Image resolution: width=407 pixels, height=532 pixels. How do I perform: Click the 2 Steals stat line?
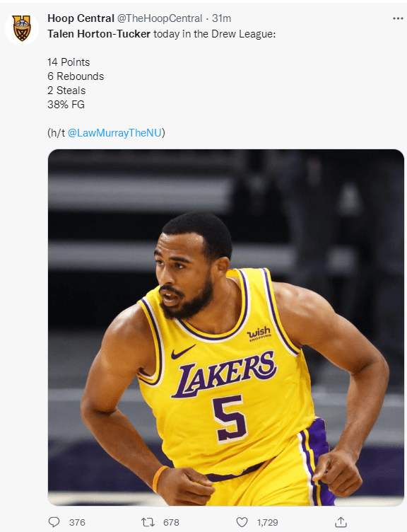pos(66,91)
